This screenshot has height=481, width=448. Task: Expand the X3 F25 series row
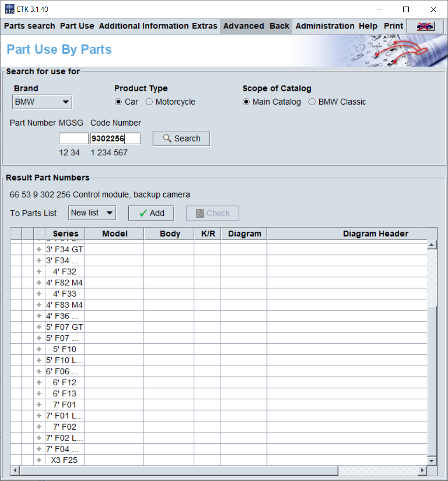pyautogui.click(x=39, y=460)
